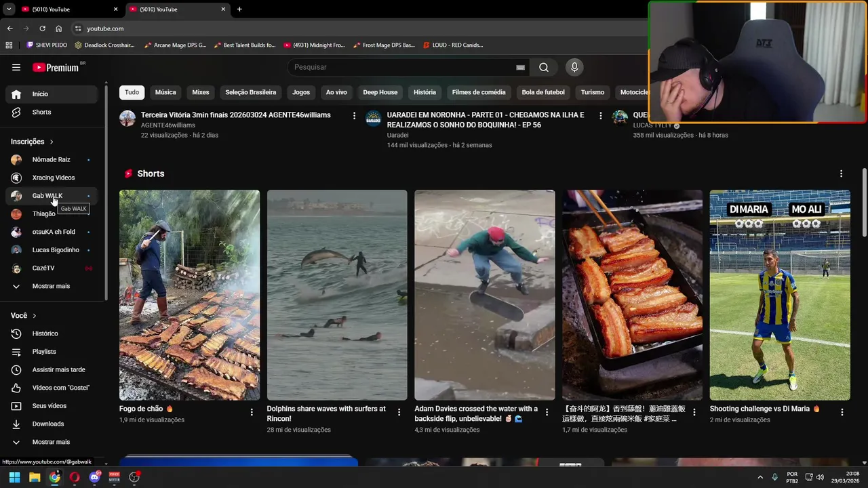Open File Explorer from taskbar
The width and height of the screenshot is (868, 488).
[x=35, y=477]
